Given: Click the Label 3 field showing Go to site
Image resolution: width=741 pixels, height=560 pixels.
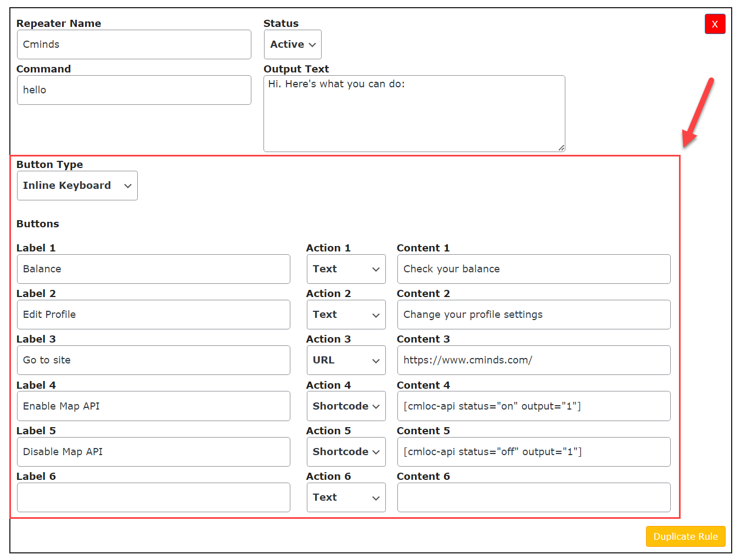Looking at the screenshot, I should pos(154,360).
